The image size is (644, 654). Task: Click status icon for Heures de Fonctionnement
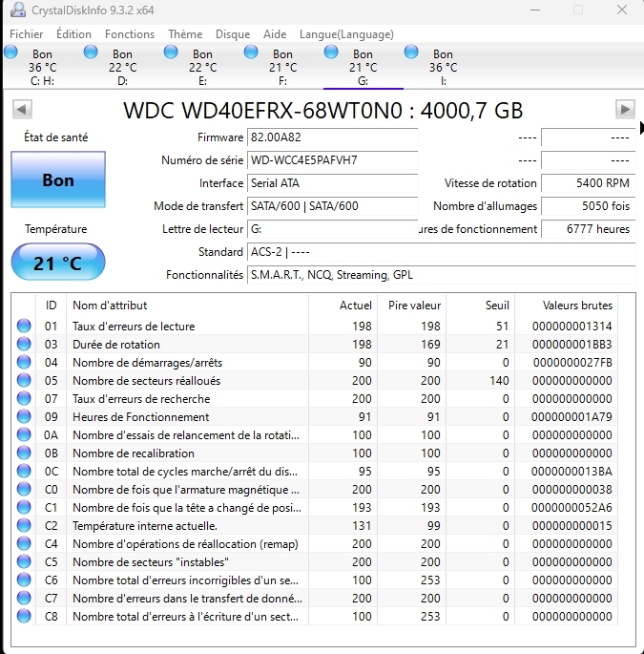click(x=24, y=416)
